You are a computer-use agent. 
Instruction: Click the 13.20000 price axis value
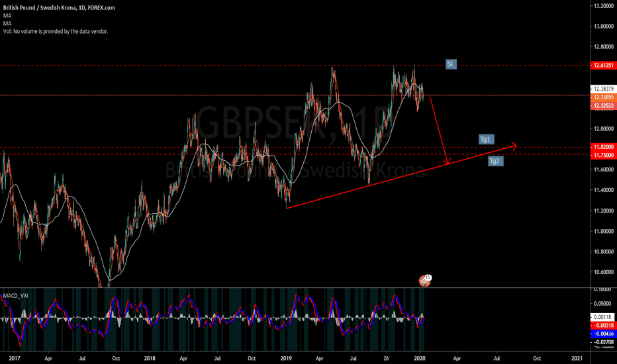604,6
